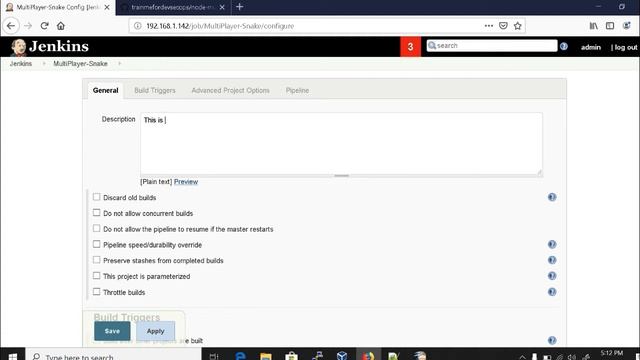
Task: Open a new browser tab
Action: 240,7
